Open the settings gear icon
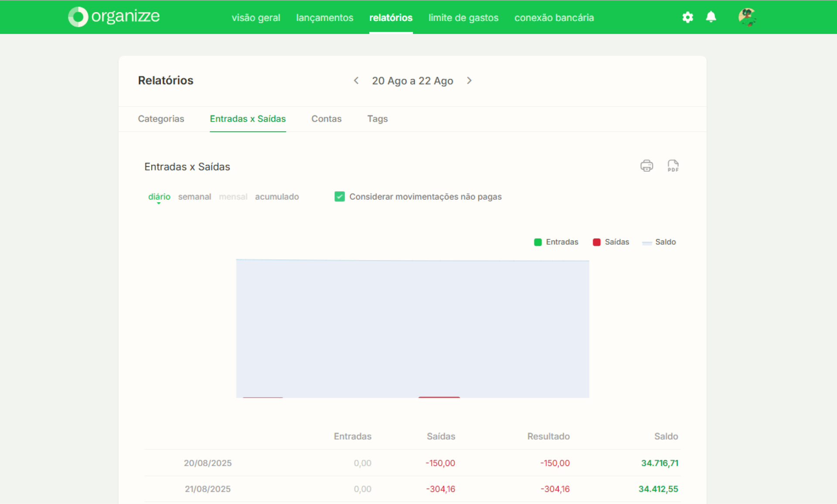This screenshot has width=837, height=504. pos(687,17)
